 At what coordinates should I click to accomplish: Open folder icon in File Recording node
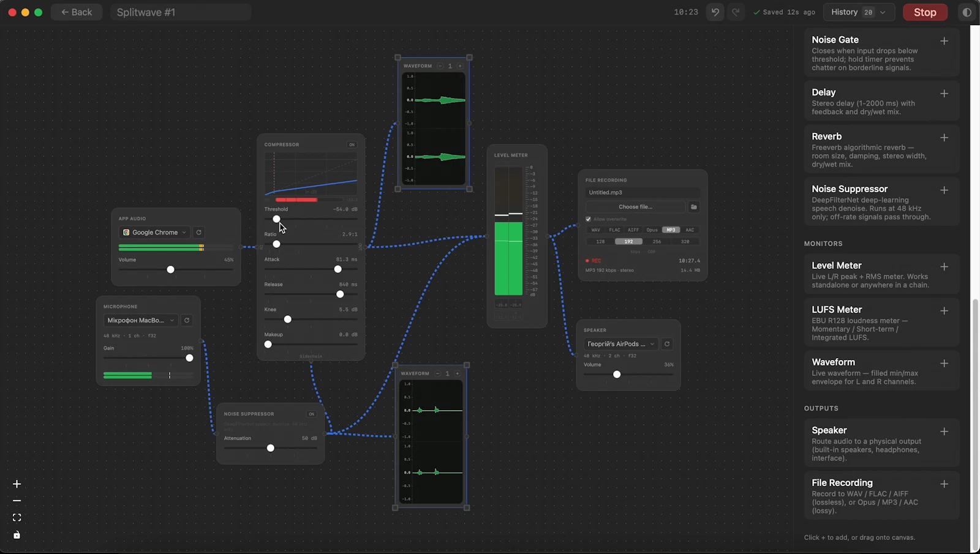[x=694, y=207]
